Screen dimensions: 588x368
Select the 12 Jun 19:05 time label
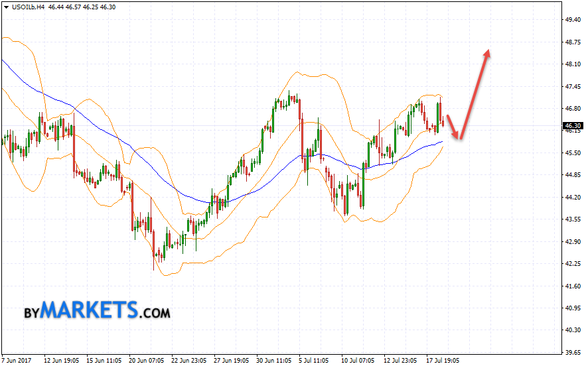[x=60, y=361]
